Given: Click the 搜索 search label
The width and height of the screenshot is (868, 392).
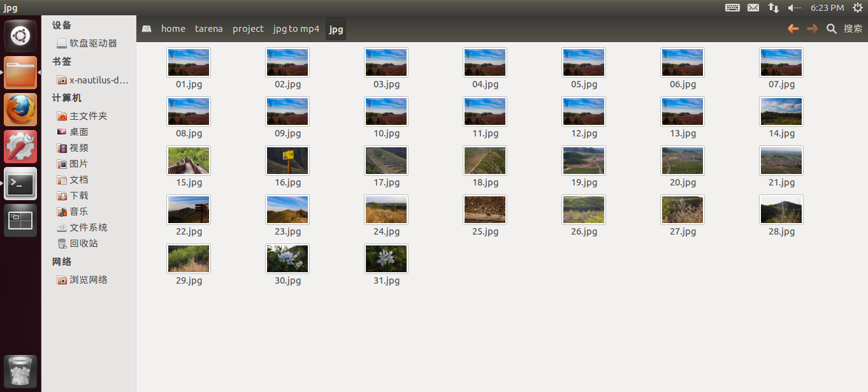Looking at the screenshot, I should 853,29.
